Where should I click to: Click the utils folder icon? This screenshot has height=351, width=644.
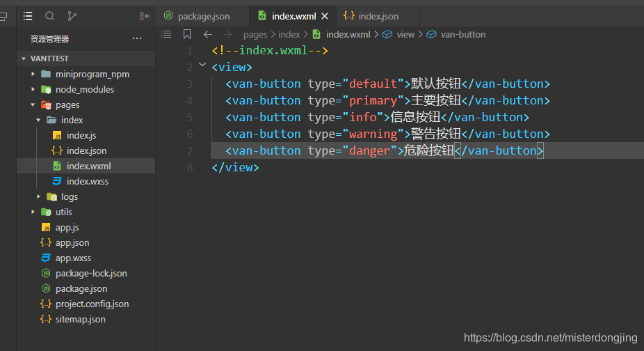46,212
